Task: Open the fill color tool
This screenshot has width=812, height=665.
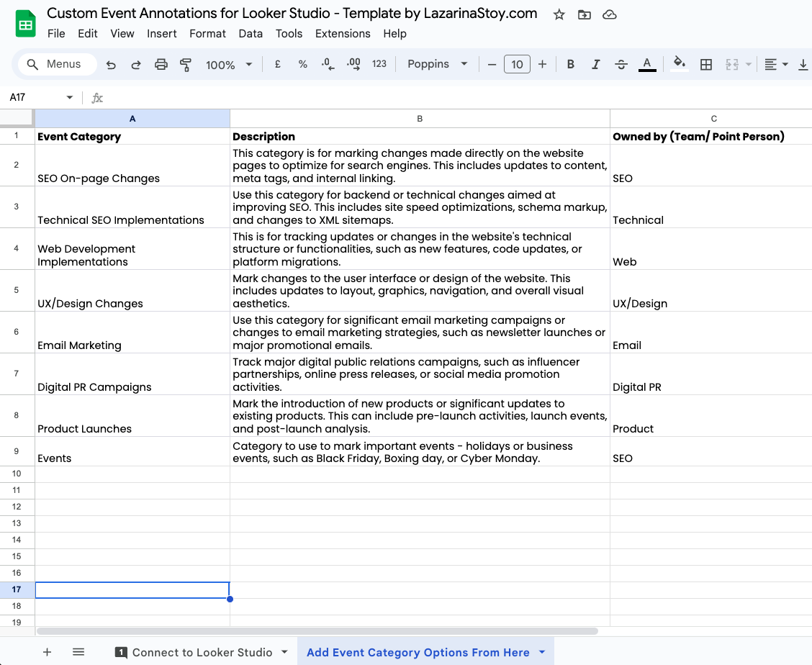Action: (677, 64)
